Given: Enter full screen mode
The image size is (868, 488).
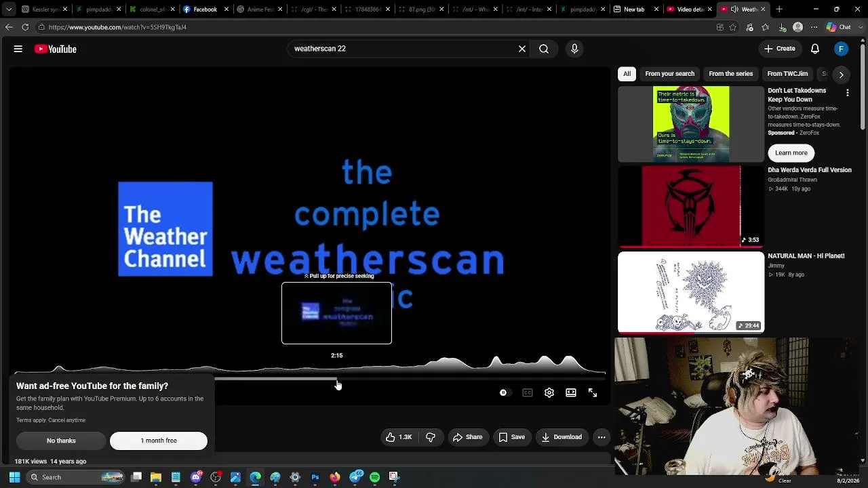Looking at the screenshot, I should point(593,393).
